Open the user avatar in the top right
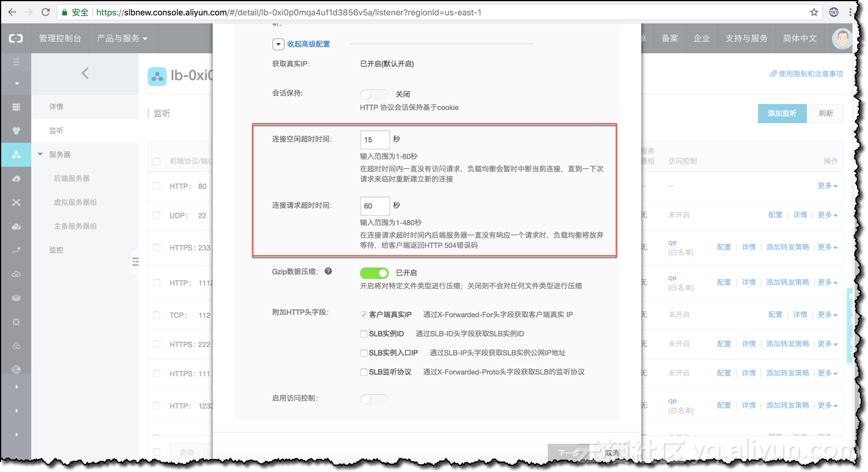The height and width of the screenshot is (472, 868). (842, 38)
